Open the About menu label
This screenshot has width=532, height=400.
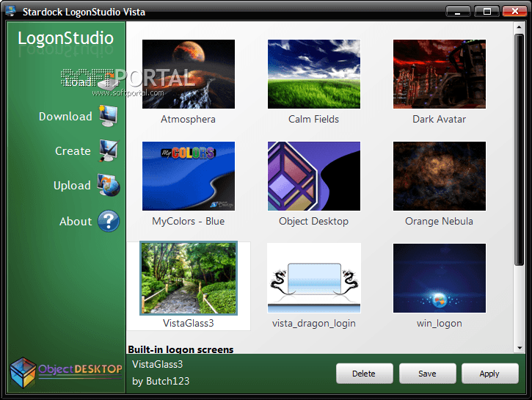[x=76, y=222]
